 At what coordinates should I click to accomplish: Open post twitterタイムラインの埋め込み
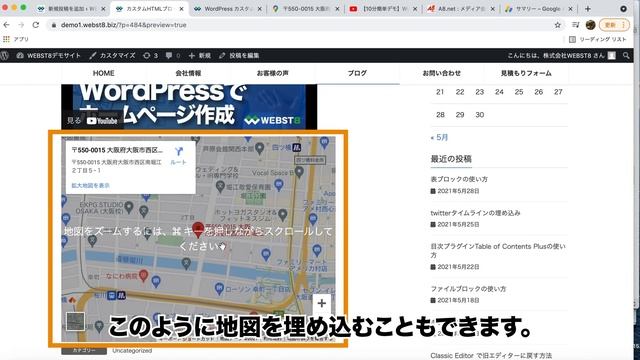tap(476, 213)
